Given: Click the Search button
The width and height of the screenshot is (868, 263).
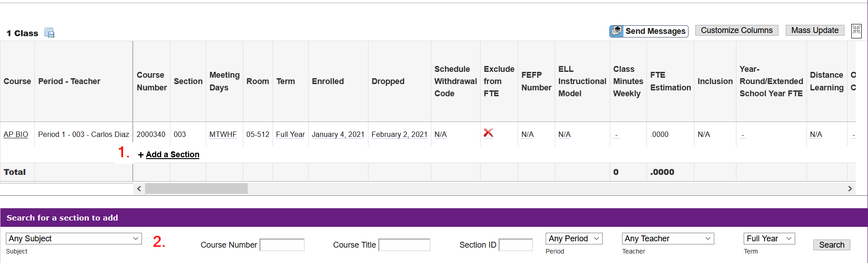Looking at the screenshot, I should tap(831, 244).
